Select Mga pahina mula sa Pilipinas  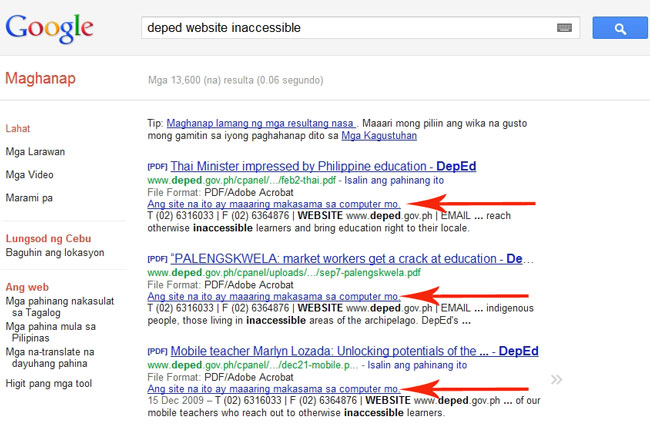pyautogui.click(x=51, y=332)
